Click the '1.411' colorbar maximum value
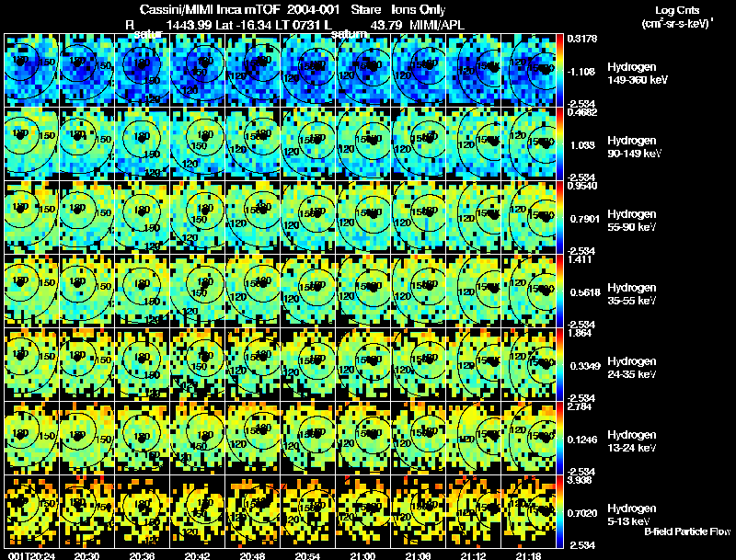The image size is (736, 560). tap(580, 259)
